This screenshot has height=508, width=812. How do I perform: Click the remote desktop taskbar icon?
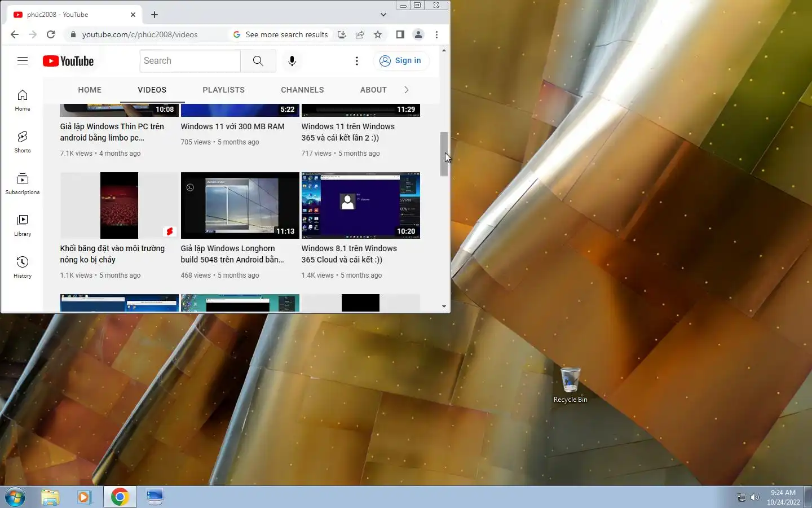pyautogui.click(x=155, y=497)
